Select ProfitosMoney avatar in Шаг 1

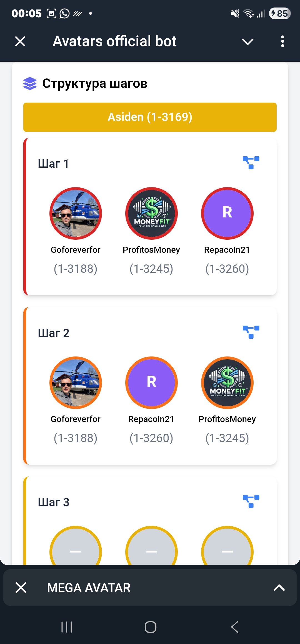tap(151, 213)
